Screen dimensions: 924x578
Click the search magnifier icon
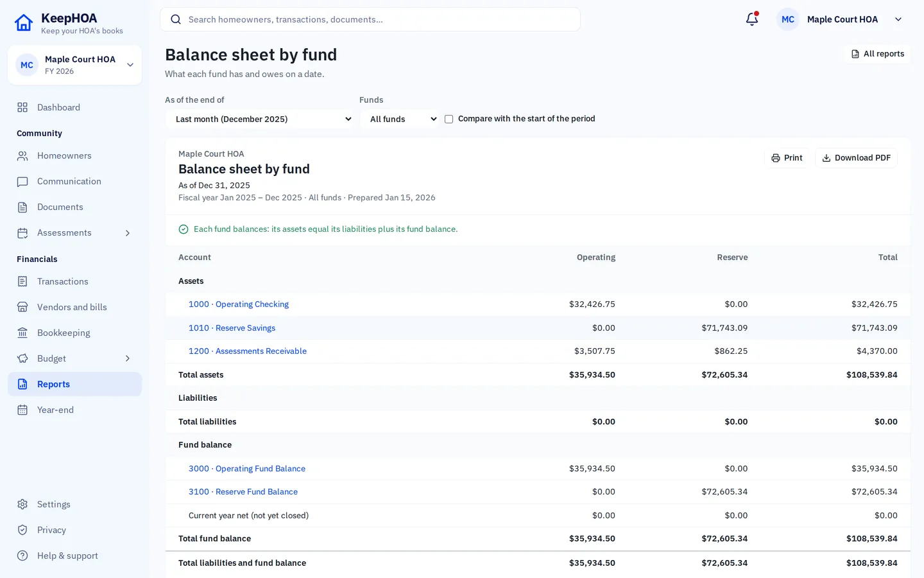coord(176,19)
